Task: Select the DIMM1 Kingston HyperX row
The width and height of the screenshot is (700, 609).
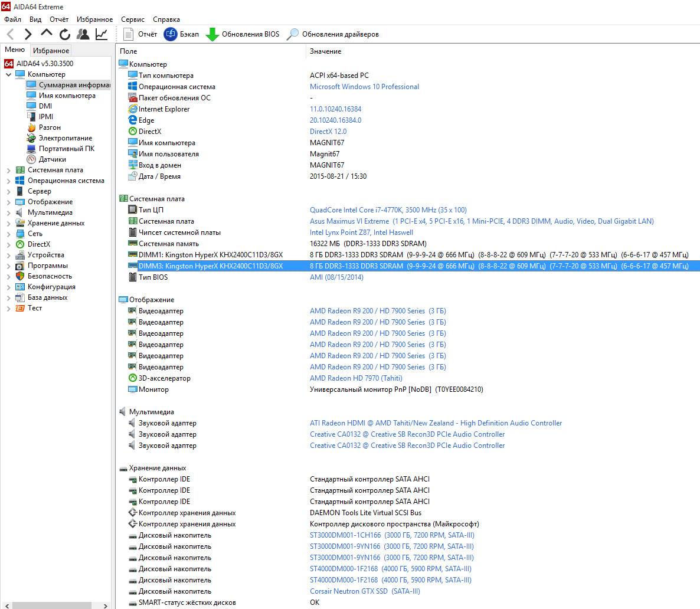Action: point(408,255)
